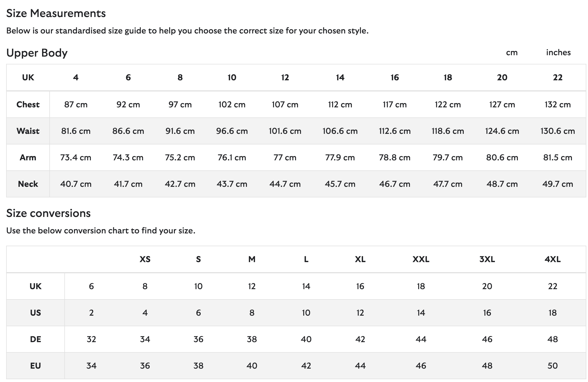588x382 pixels.
Task: Click the Upper Body heading
Action: click(37, 53)
